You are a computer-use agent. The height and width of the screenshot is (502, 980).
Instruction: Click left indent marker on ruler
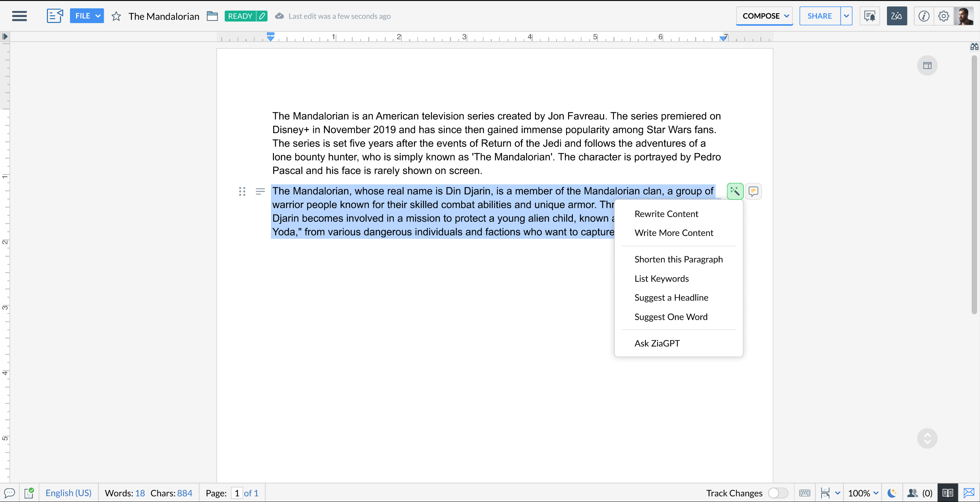point(271,37)
